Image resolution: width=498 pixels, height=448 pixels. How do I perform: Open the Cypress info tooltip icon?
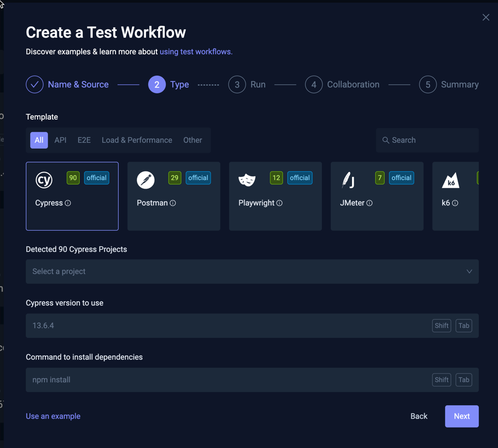click(x=69, y=203)
